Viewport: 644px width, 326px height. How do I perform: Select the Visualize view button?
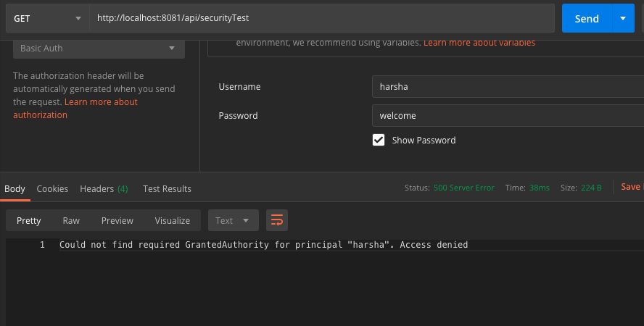[x=172, y=220]
